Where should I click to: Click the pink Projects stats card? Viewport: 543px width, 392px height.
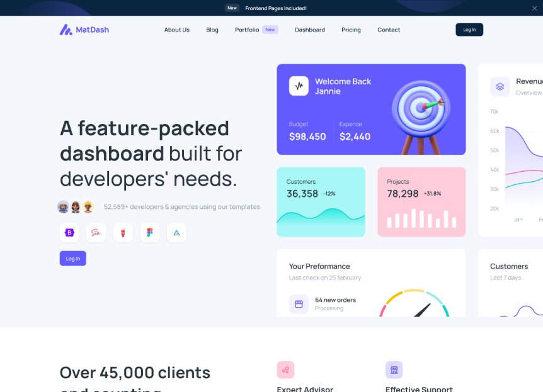pyautogui.click(x=421, y=201)
